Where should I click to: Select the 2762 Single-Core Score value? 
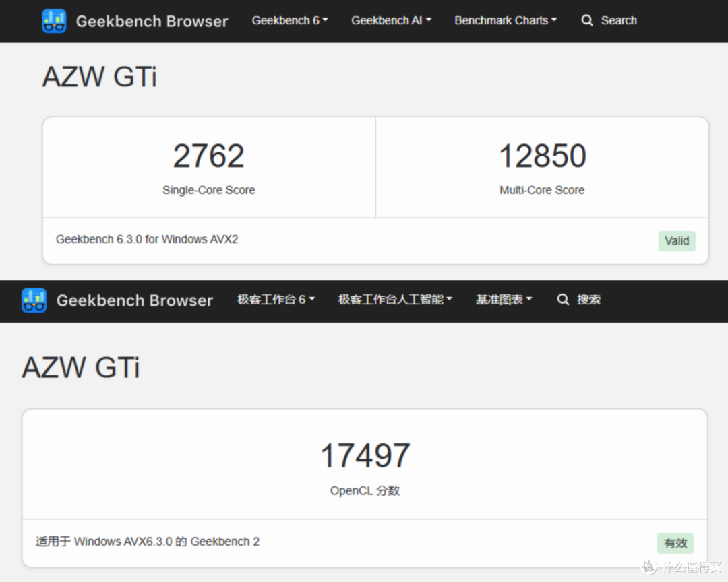pos(208,156)
